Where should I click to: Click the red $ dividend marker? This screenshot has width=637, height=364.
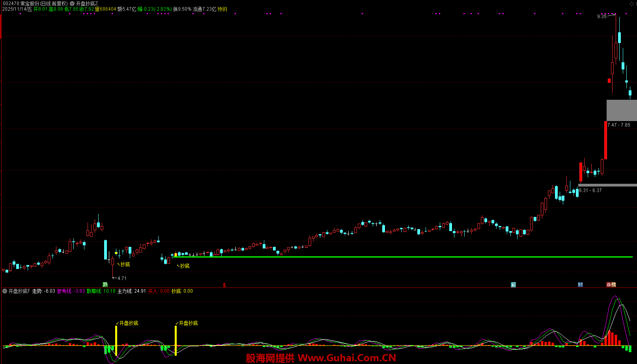[x=224, y=285]
